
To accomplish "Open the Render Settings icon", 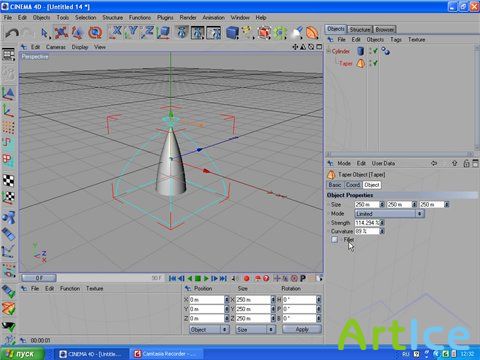I will point(213,33).
